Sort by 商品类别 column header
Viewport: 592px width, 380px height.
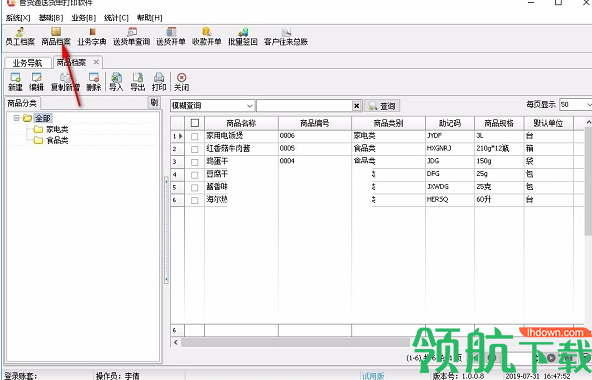(388, 123)
